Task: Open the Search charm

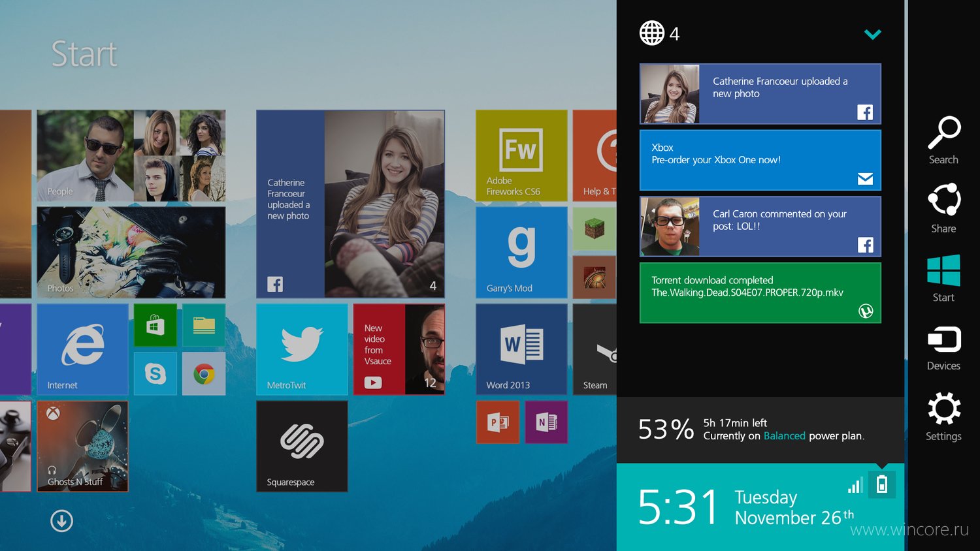Action: click(x=943, y=140)
